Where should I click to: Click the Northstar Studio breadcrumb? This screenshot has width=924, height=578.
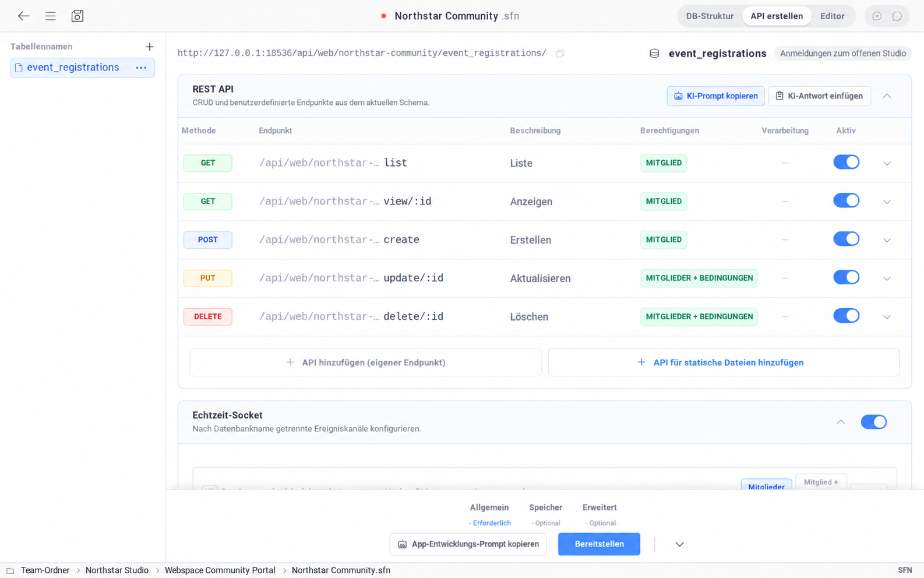pyautogui.click(x=117, y=571)
